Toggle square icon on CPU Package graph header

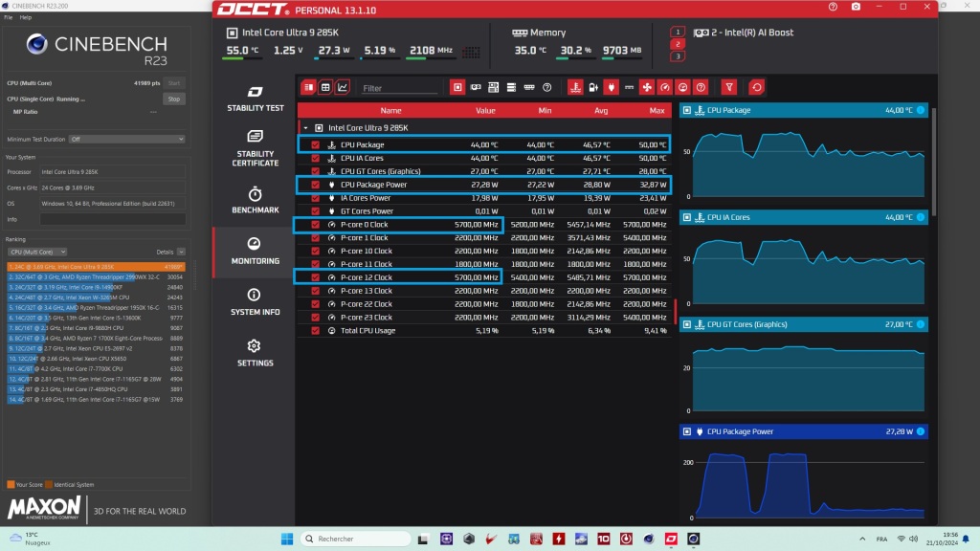click(x=687, y=111)
